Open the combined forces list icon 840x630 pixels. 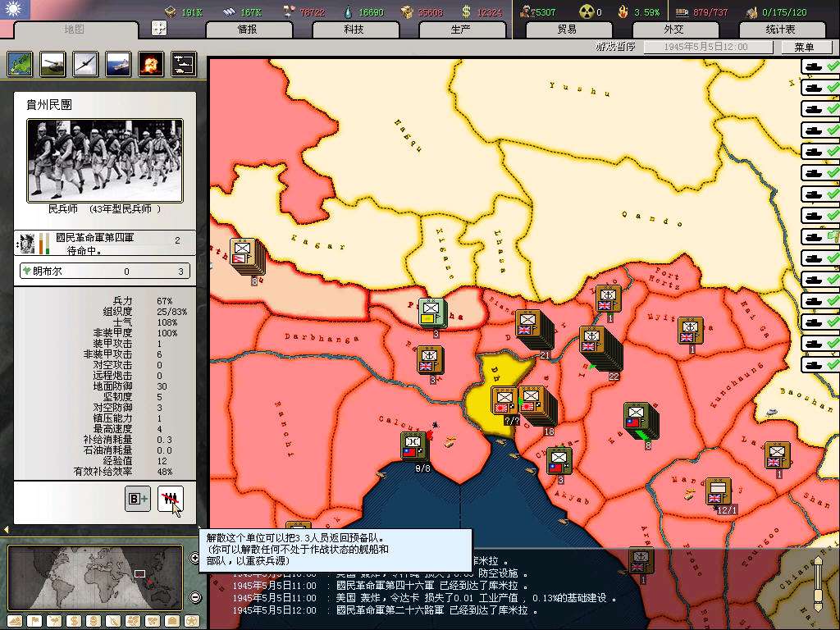click(x=184, y=64)
